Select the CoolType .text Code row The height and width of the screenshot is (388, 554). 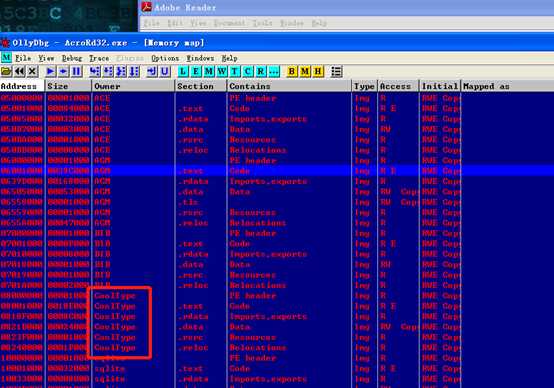[277, 306]
